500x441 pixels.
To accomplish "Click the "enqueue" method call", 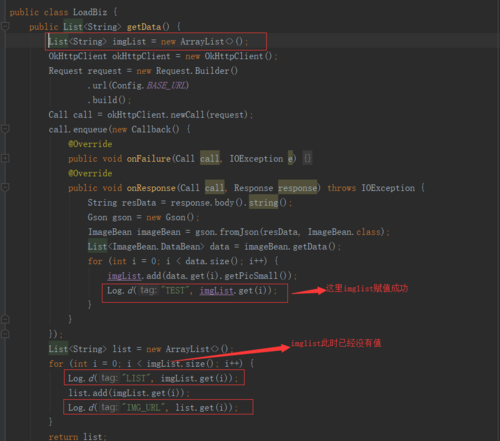I will (x=90, y=129).
